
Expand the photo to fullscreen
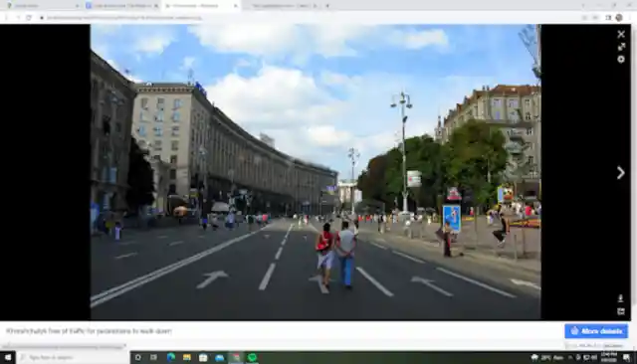coord(621,47)
